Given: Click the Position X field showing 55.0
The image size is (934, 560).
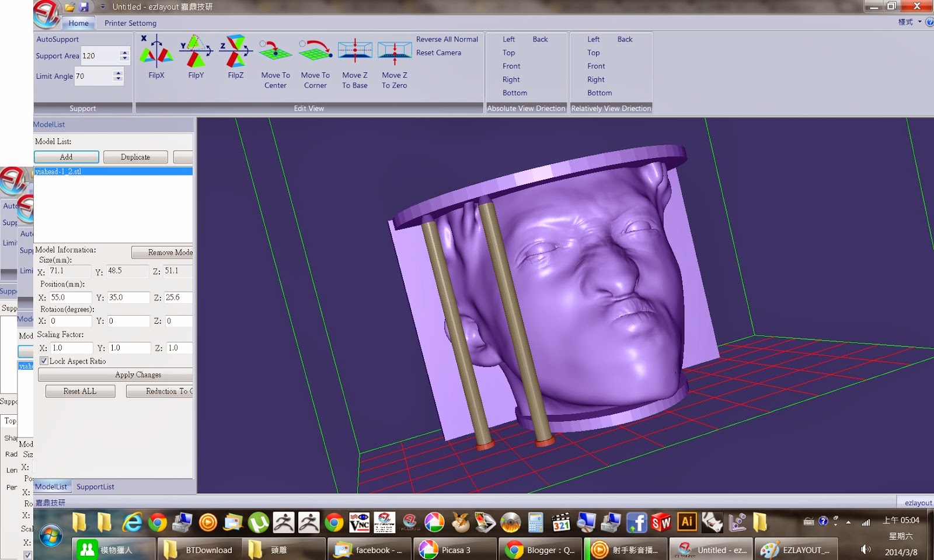Looking at the screenshot, I should (x=70, y=297).
